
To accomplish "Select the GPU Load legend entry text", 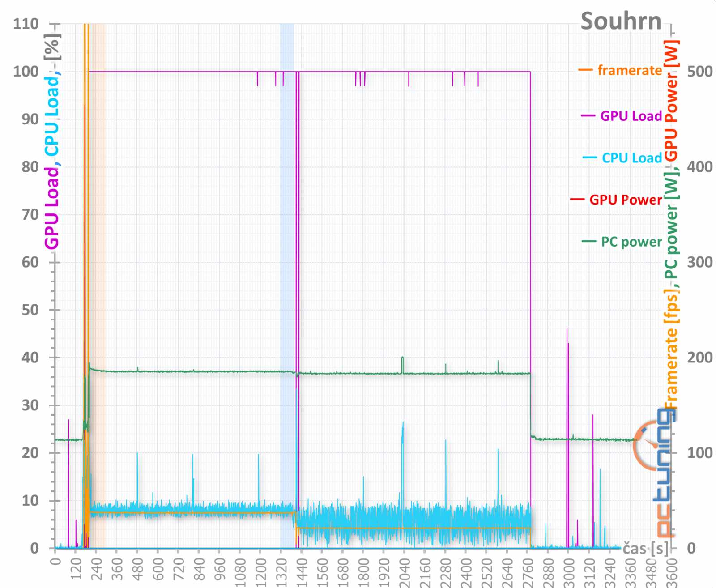I will [631, 116].
